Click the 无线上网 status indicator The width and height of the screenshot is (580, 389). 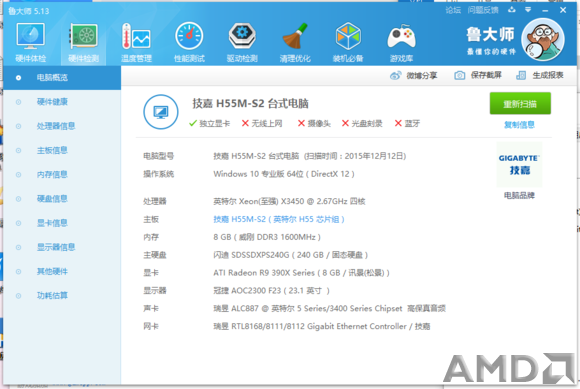[262, 124]
